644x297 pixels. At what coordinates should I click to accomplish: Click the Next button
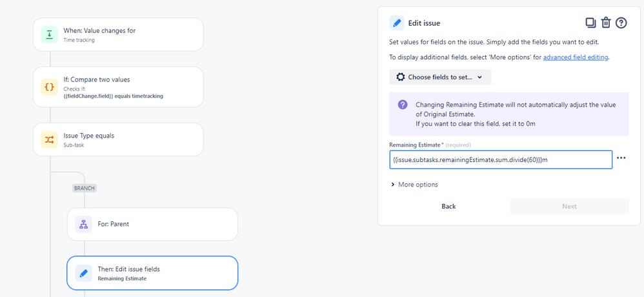pyautogui.click(x=569, y=206)
